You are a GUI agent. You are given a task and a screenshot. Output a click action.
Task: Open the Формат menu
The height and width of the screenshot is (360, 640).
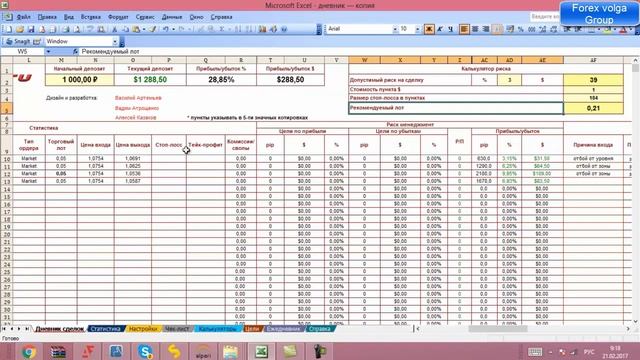click(x=118, y=17)
